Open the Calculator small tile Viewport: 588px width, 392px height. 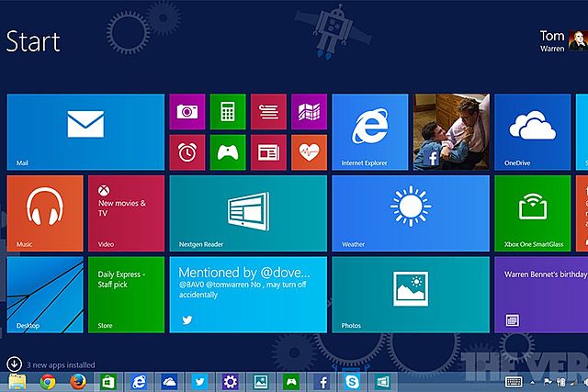tap(228, 111)
